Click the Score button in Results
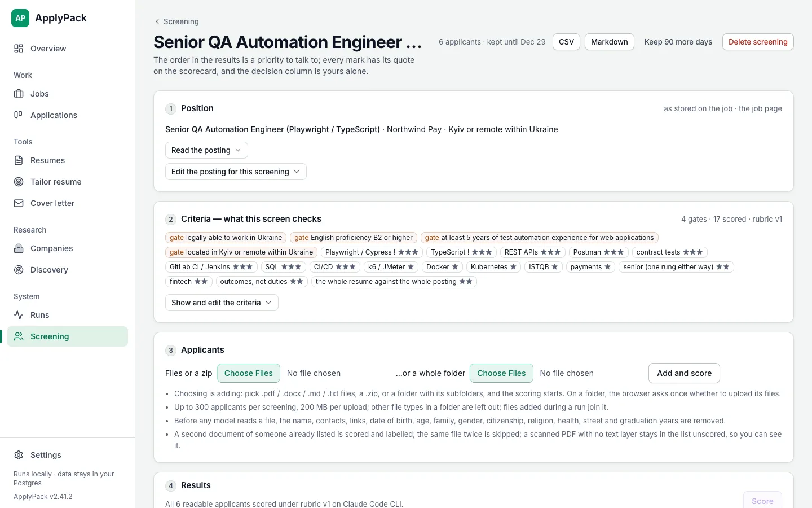812x508 pixels. [762, 501]
